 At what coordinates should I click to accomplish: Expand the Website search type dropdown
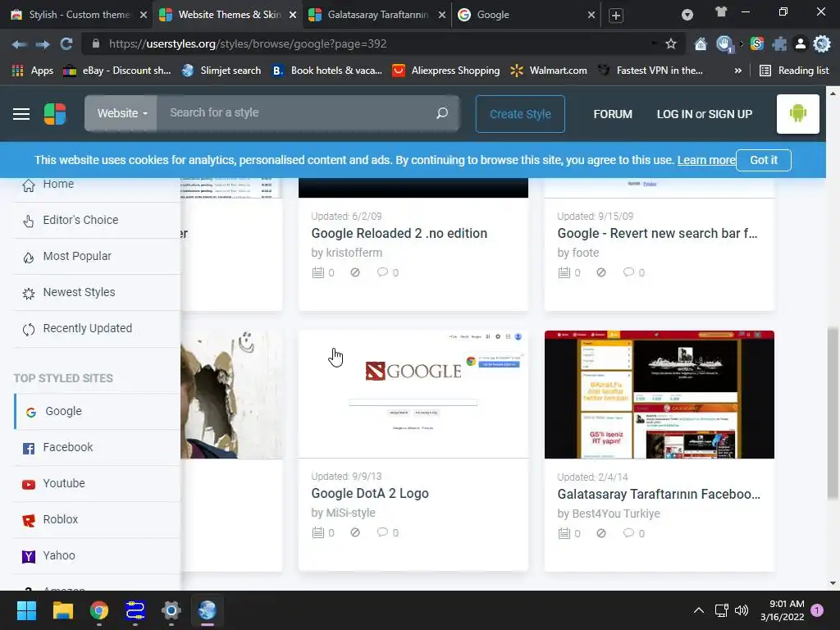pyautogui.click(x=121, y=113)
